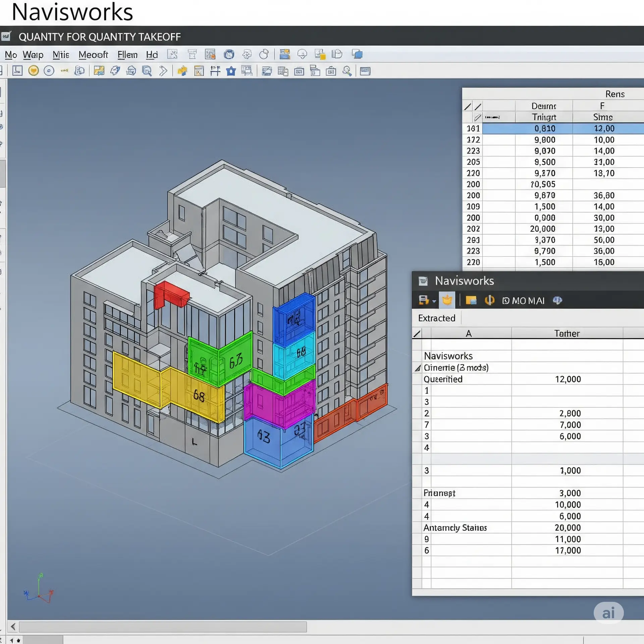Click the blue and yellow window panel icon
Viewport: 644px width, 644px height.
[x=284, y=54]
